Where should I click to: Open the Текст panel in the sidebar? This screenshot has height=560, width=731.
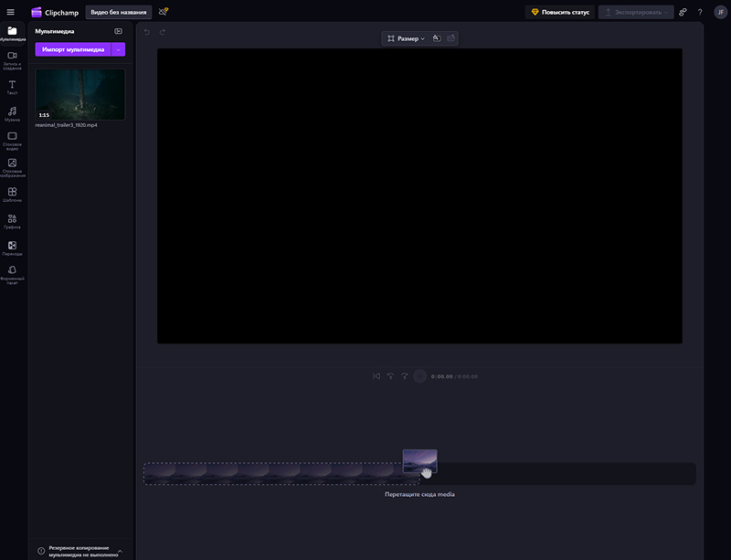[12, 85]
